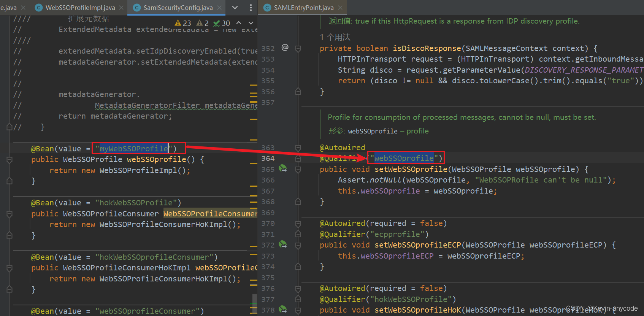The height and width of the screenshot is (316, 644).
Task: Collapse fold marker at line 356 closing brace
Action: coord(298,92)
